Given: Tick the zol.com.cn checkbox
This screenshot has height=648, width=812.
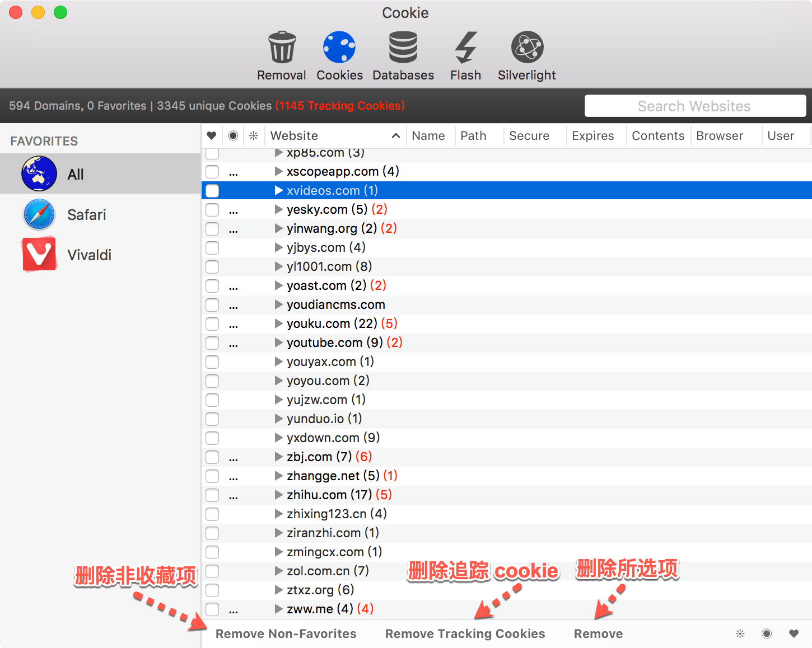Looking at the screenshot, I should point(212,571).
